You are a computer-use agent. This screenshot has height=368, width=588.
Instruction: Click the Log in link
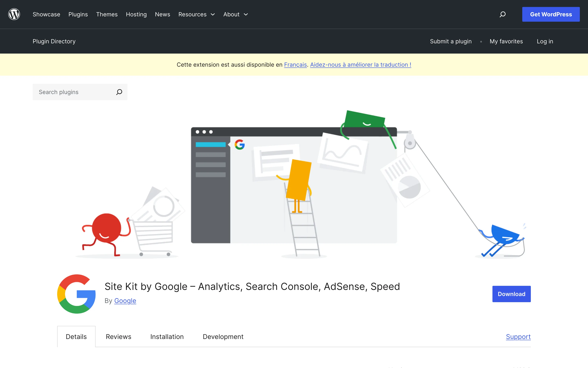click(x=545, y=41)
